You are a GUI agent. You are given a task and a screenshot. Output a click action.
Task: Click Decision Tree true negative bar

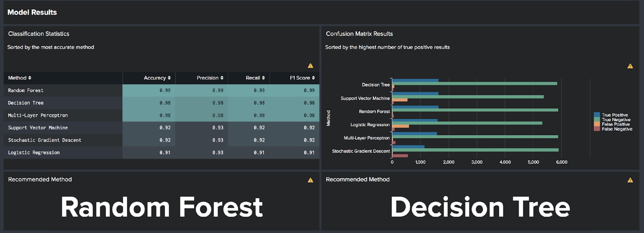[475, 84]
